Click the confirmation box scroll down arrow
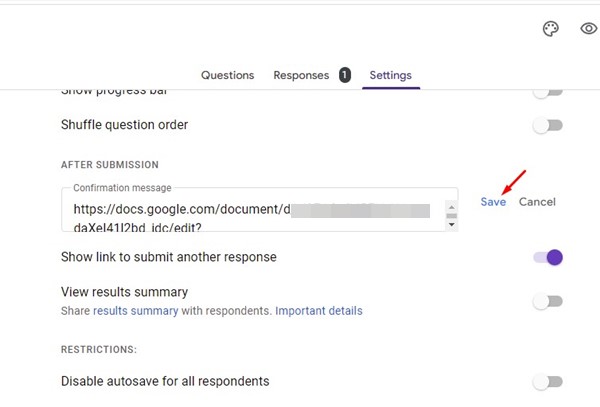The height and width of the screenshot is (407, 600). [451, 224]
